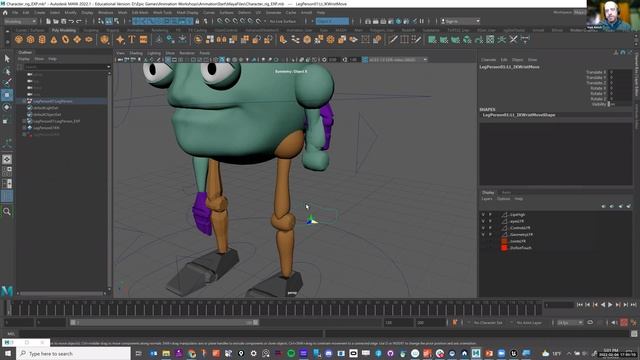Open the Channels menu in Channel Box
This screenshot has height=360, width=640.
pyautogui.click(x=488, y=60)
